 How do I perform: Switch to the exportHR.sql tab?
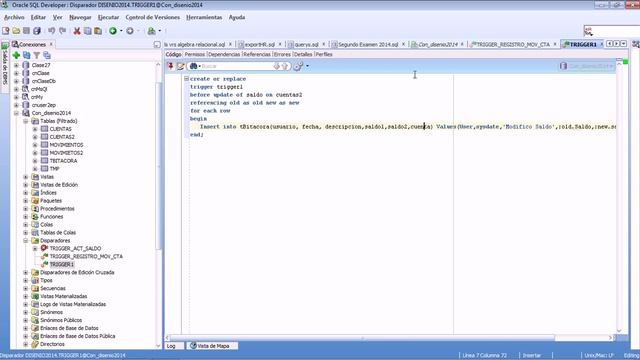tap(260, 44)
